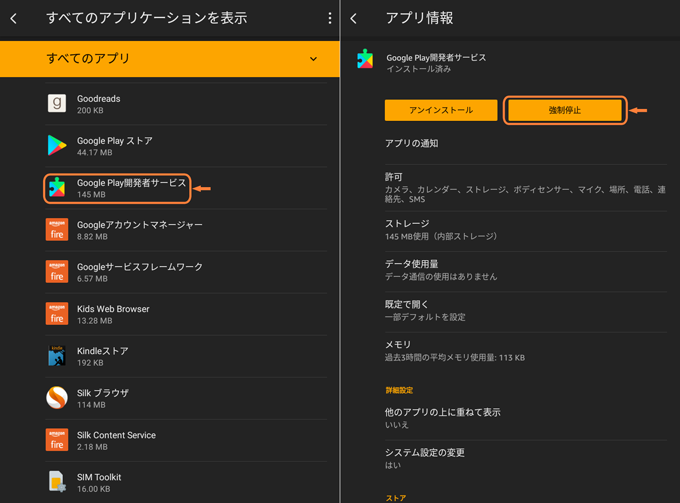Select Googleサービスフレームワーク app name
The width and height of the screenshot is (680, 503).
click(140, 267)
